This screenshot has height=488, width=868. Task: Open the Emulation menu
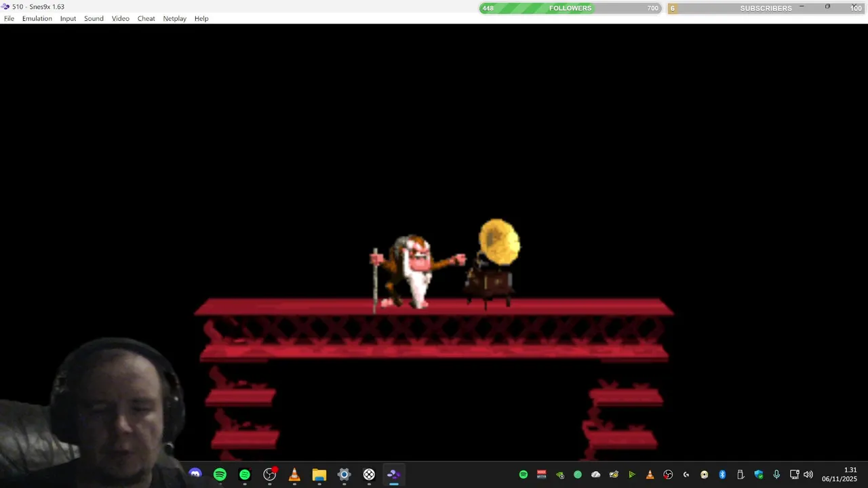click(37, 18)
